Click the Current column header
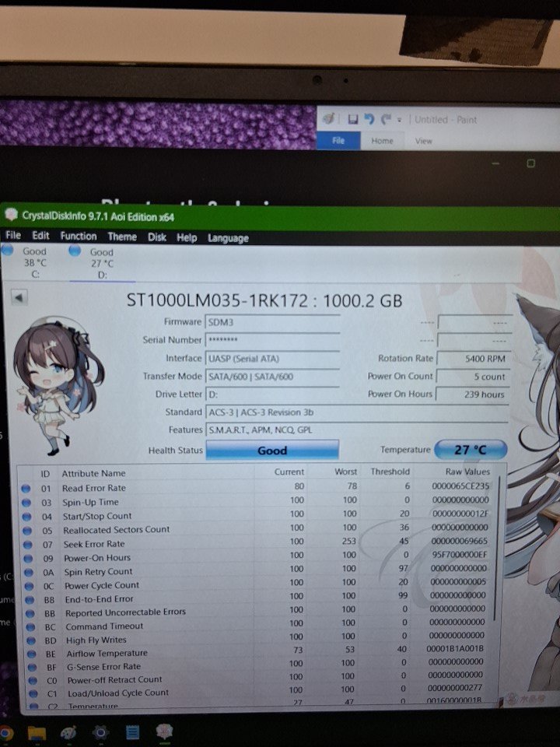560x747 pixels. coord(289,472)
